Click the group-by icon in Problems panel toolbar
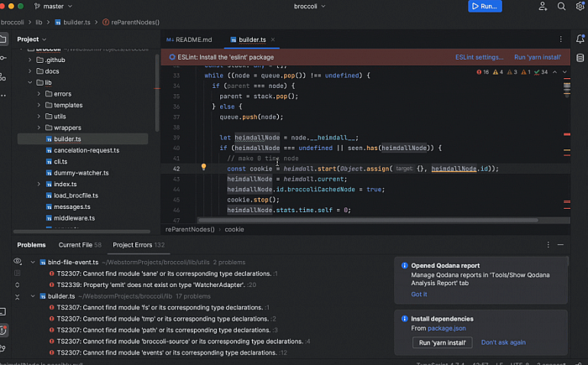This screenshot has width=588, height=365. [x=18, y=274]
